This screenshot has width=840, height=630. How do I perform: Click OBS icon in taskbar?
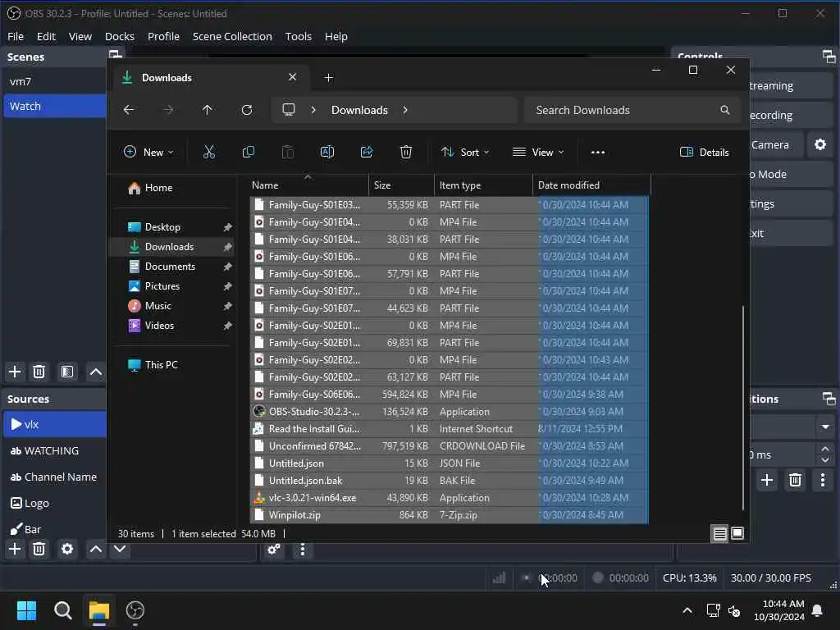tap(135, 610)
